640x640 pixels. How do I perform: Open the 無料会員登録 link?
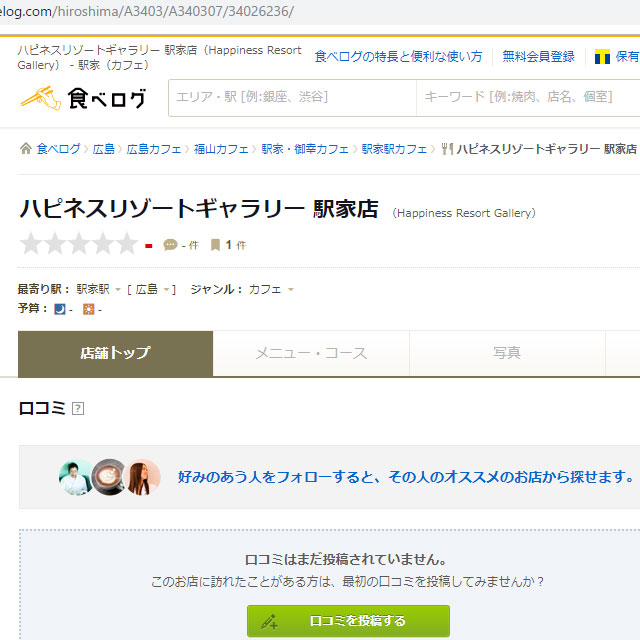point(538,56)
